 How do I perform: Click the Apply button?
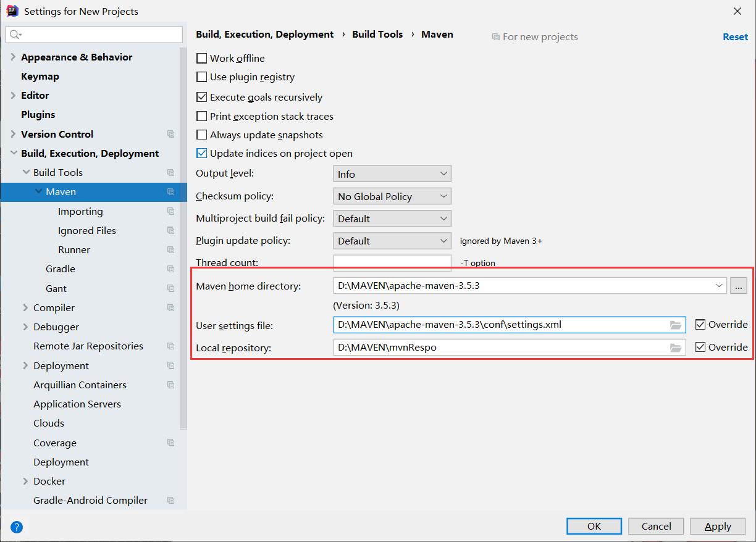(718, 526)
